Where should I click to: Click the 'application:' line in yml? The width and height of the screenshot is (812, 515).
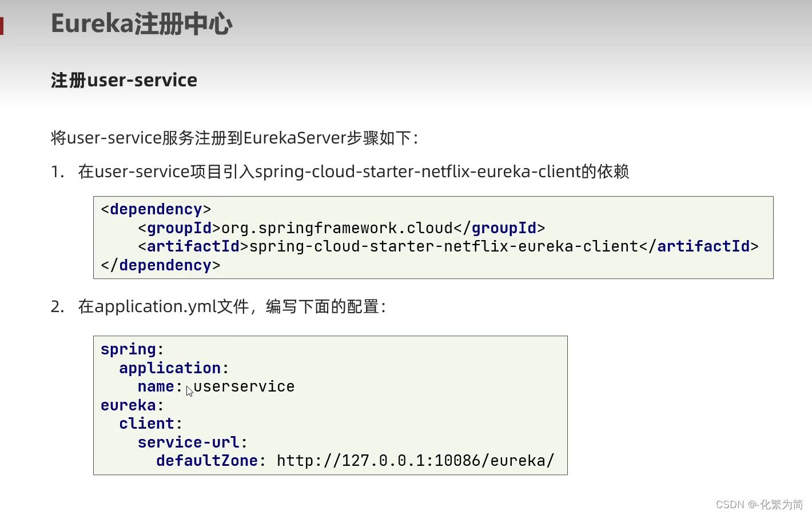[174, 368]
